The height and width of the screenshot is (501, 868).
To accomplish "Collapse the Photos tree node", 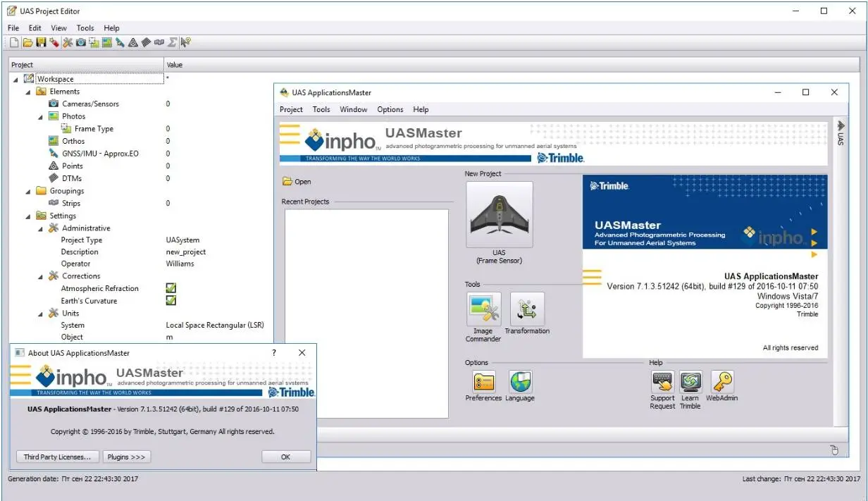I will tap(41, 117).
